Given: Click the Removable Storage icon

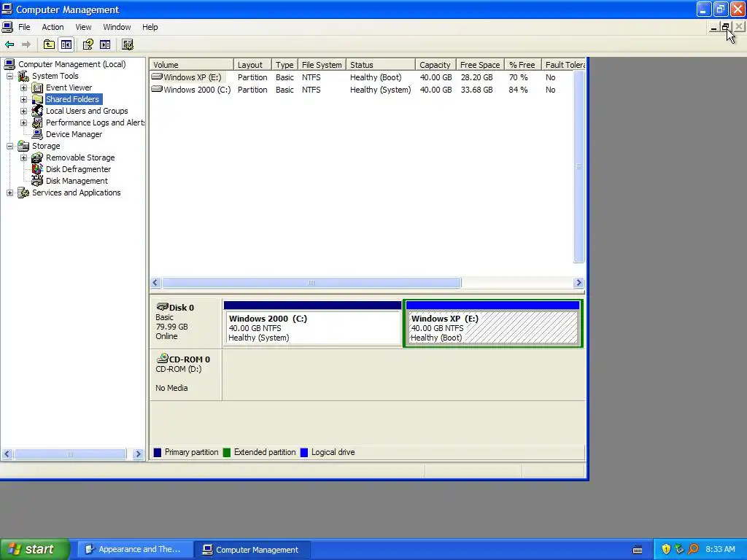Looking at the screenshot, I should tap(37, 157).
